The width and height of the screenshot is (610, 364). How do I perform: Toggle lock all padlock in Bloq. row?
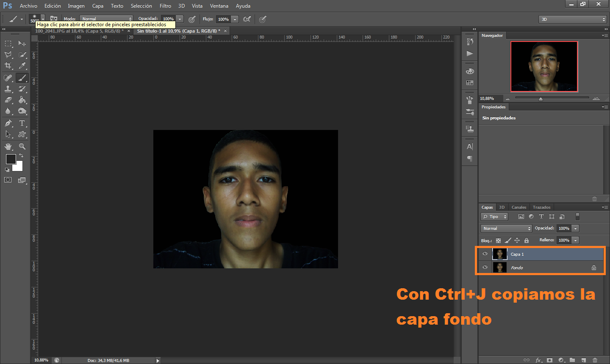coord(527,240)
